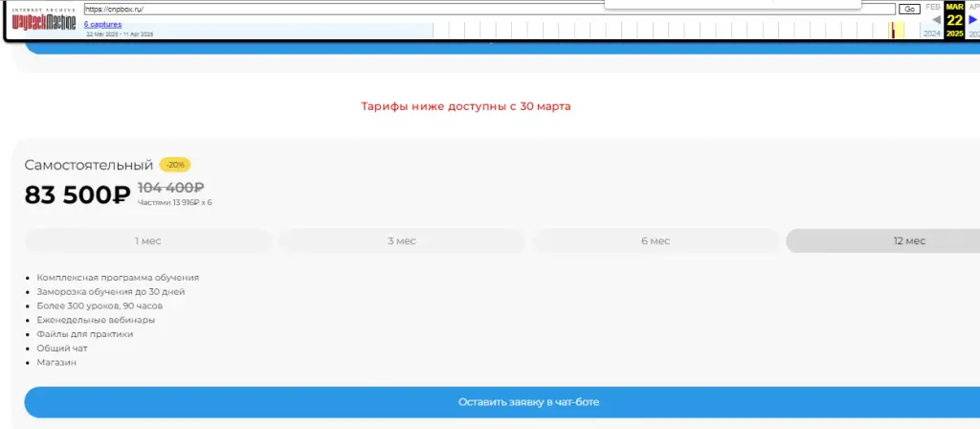Viewport: 980px width, 429px height.
Task: Click Тарифы ниже доступны с 30 марта notice
Action: coord(466,106)
